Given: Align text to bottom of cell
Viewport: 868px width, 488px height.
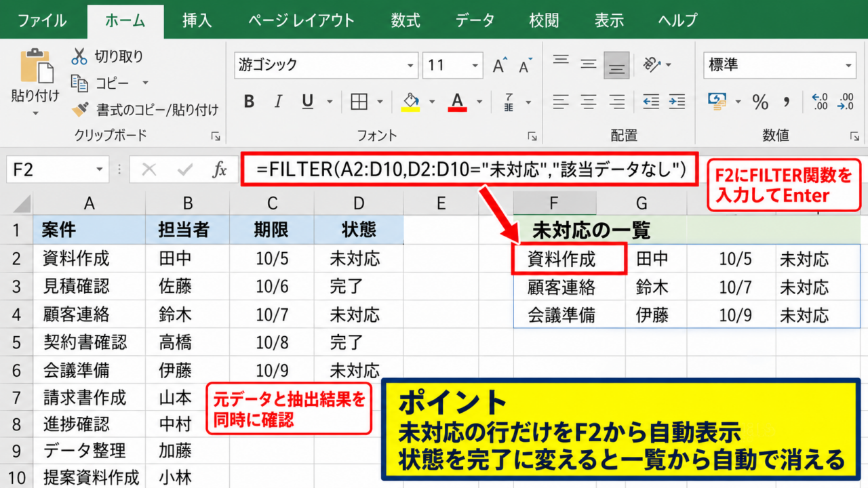Looking at the screenshot, I should click(616, 66).
